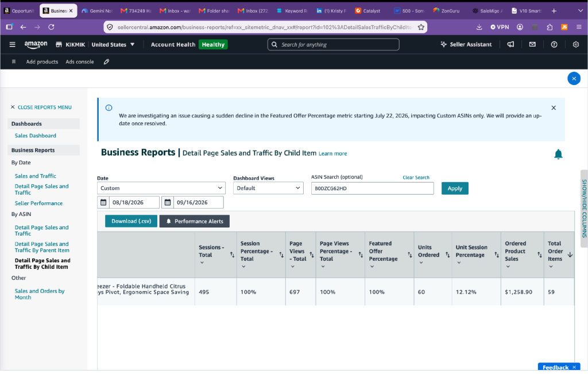Click the ASIN Search input field
Image resolution: width=588 pixels, height=374 pixels.
coord(372,188)
